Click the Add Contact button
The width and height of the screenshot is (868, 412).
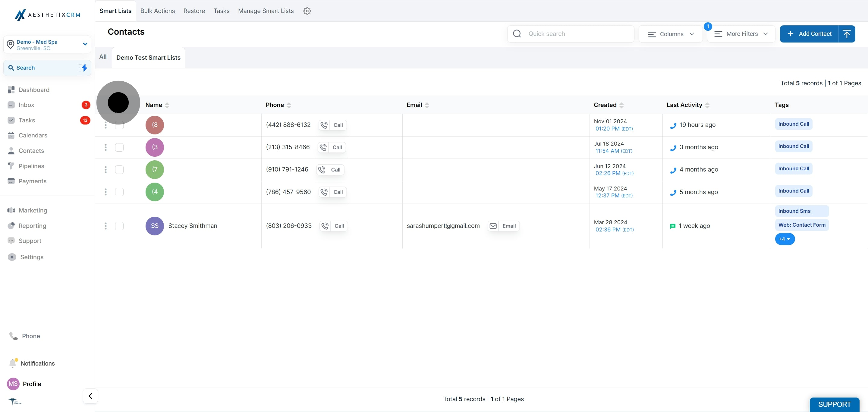(x=809, y=34)
